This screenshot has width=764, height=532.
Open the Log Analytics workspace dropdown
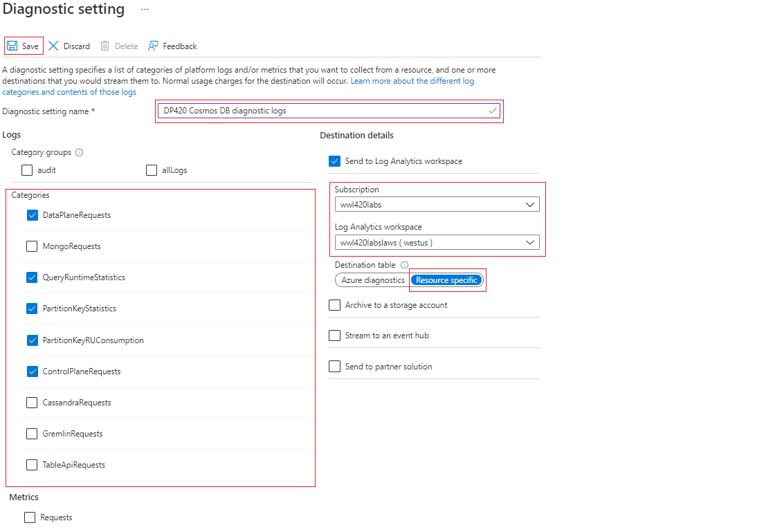(437, 242)
